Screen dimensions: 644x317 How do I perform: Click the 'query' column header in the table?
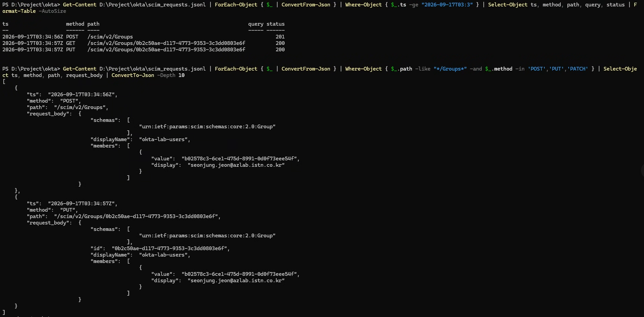tap(256, 24)
